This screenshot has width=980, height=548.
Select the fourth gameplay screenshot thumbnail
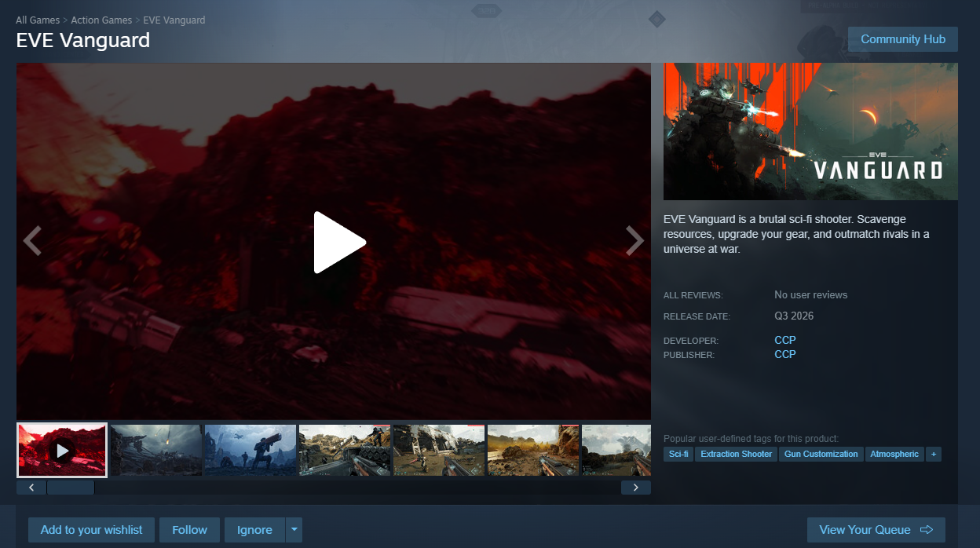(345, 450)
